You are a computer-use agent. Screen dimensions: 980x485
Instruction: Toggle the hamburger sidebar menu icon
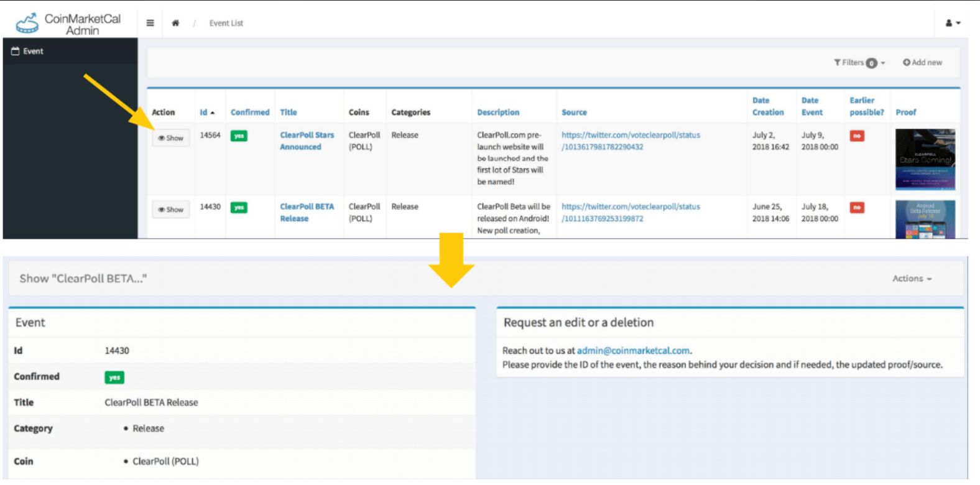150,23
